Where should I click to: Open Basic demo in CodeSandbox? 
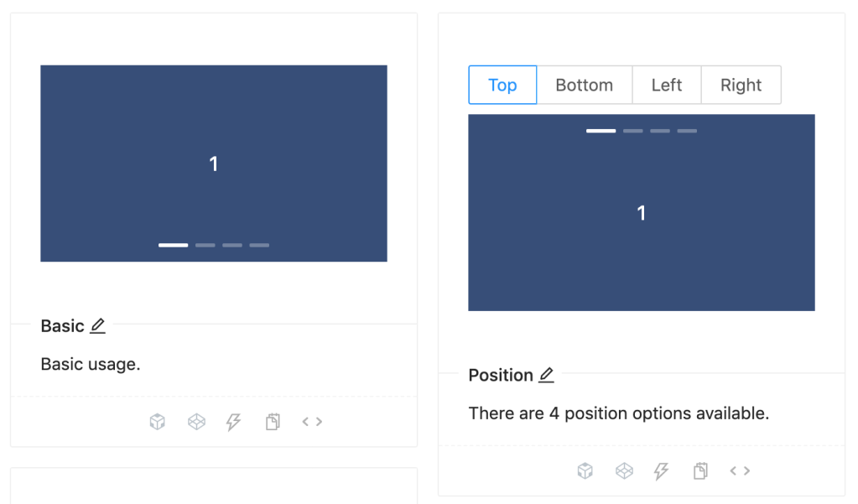(x=158, y=422)
